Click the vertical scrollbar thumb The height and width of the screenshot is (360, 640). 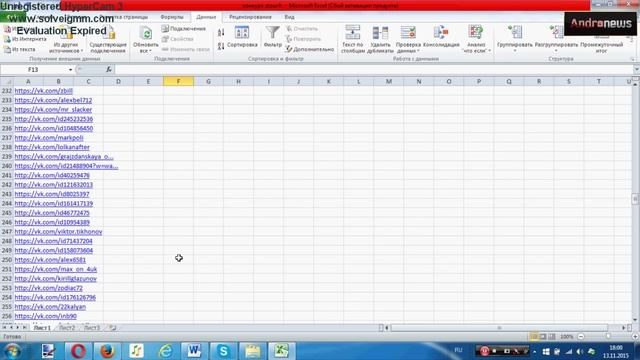coord(635,199)
